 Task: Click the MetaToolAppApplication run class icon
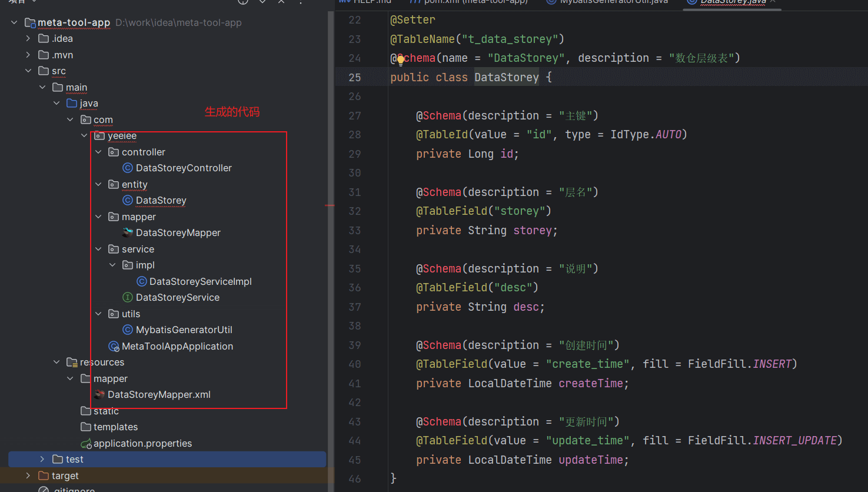pos(114,347)
